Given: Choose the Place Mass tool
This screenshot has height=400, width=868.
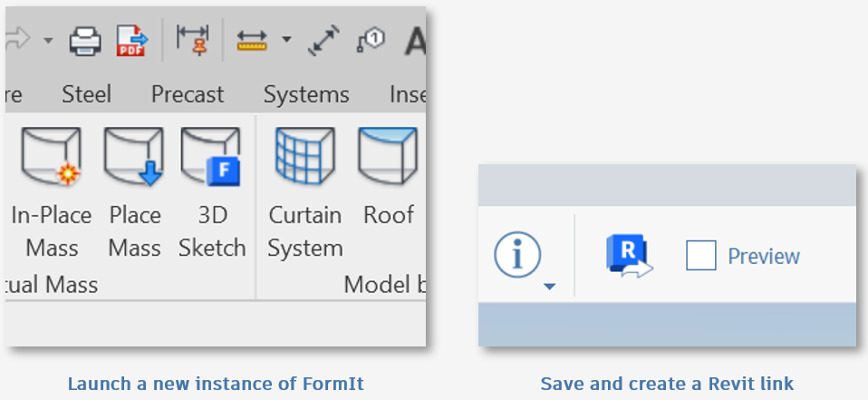Looking at the screenshot, I should coord(134,192).
